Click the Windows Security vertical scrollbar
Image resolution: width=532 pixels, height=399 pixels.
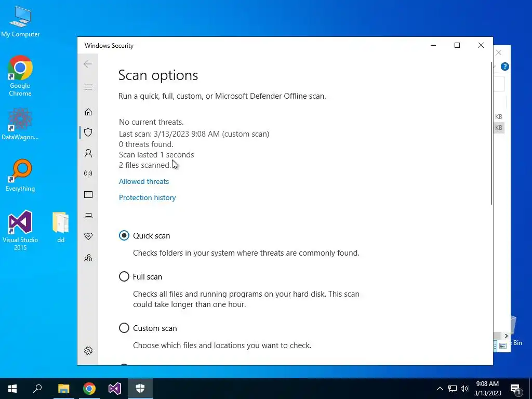491,133
